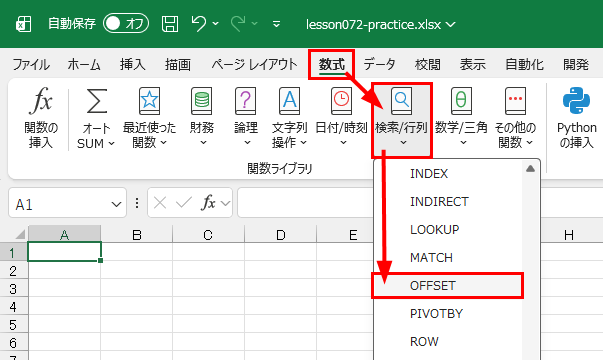Image resolution: width=603 pixels, height=360 pixels.
Task: Customize the Quick Access Toolbar
Action: 276,24
